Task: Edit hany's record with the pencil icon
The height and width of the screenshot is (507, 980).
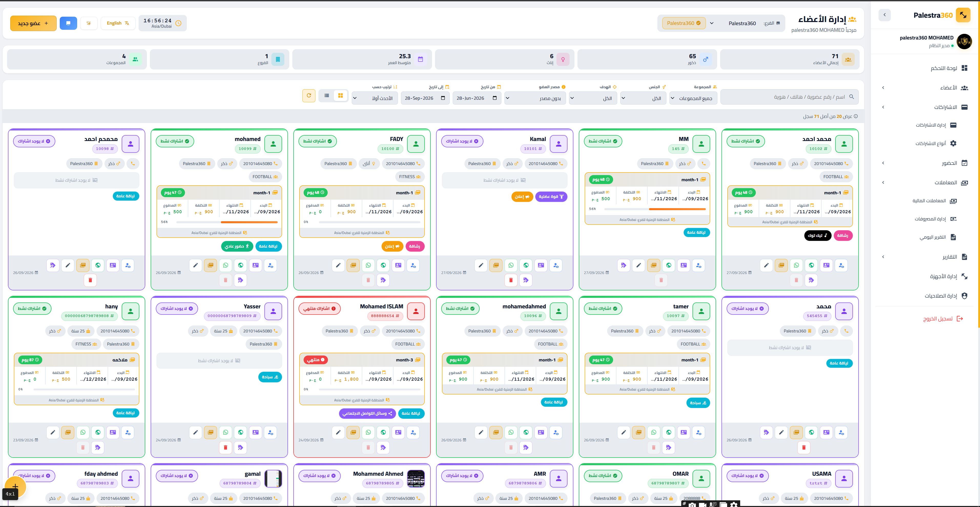Action: (53, 432)
